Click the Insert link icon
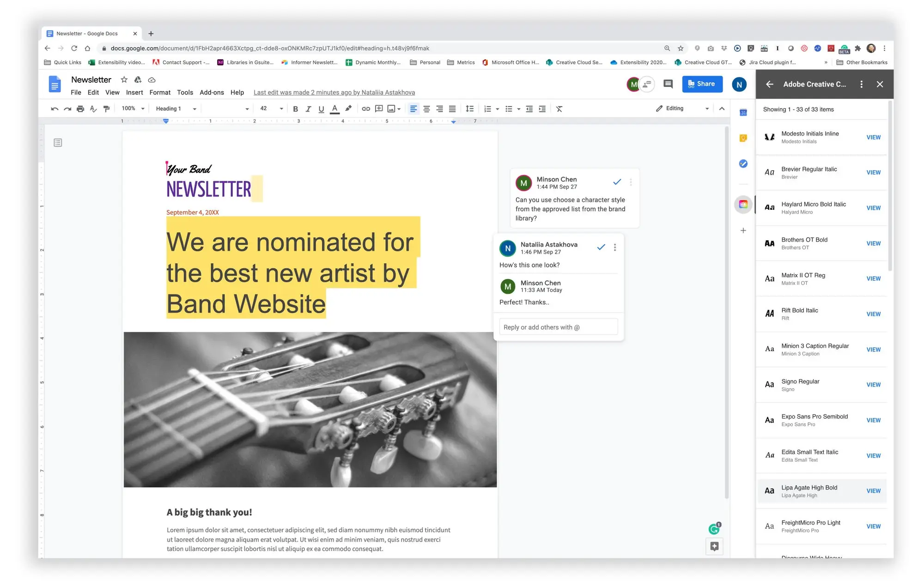 tap(366, 109)
